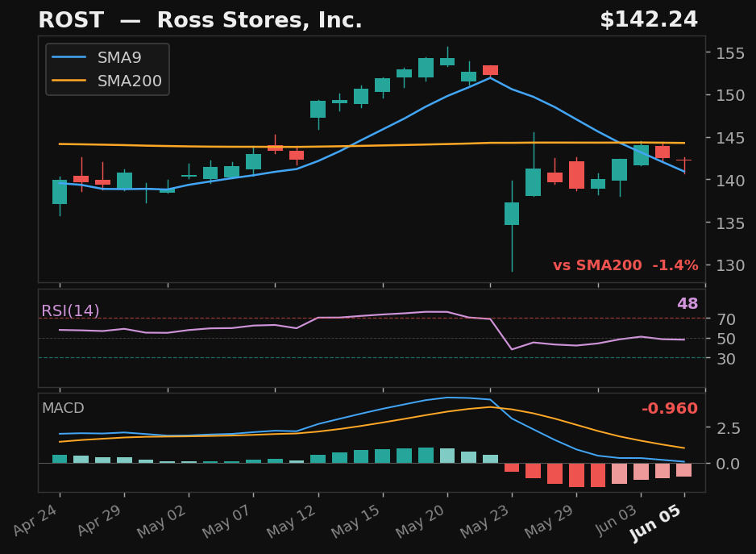Viewport: 756px width, 554px height.
Task: Click the May 23 date label
Action: point(485,521)
